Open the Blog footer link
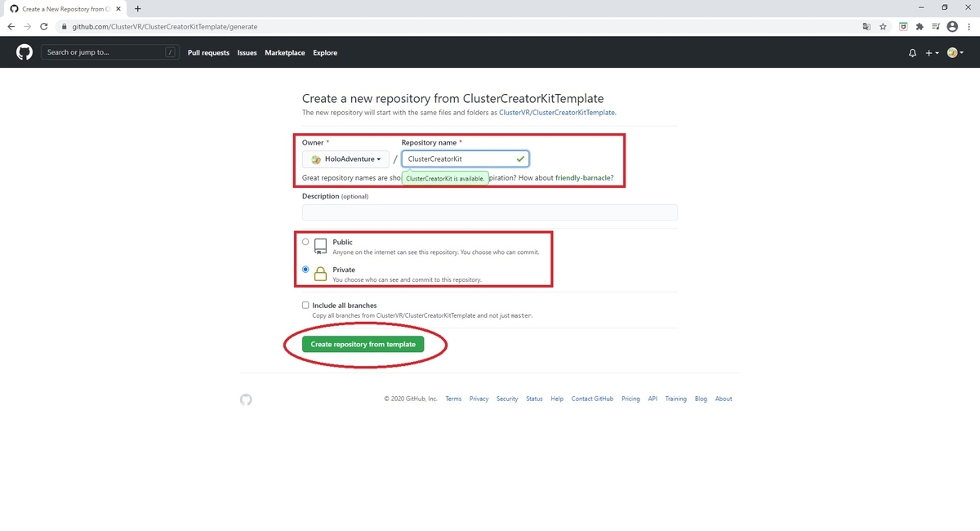Image resolution: width=980 pixels, height=531 pixels. (x=701, y=399)
